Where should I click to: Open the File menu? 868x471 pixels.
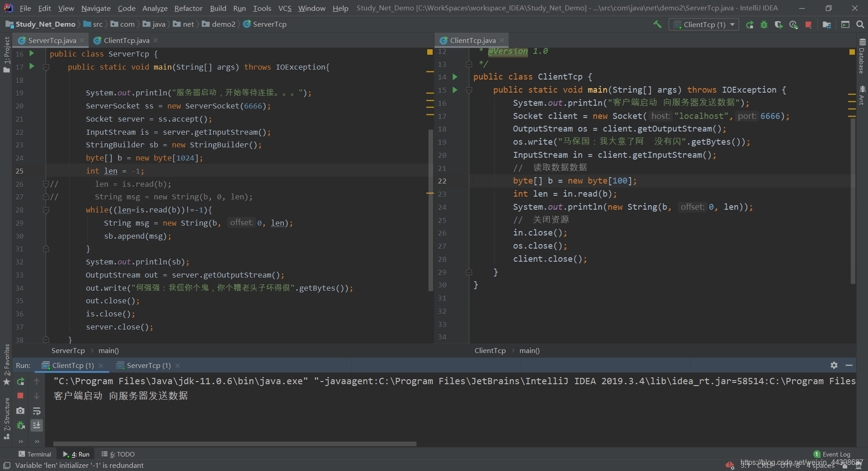(25, 8)
